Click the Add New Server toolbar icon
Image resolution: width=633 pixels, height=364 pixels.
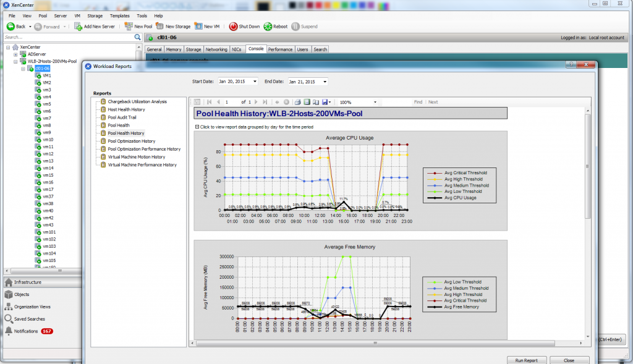point(79,27)
